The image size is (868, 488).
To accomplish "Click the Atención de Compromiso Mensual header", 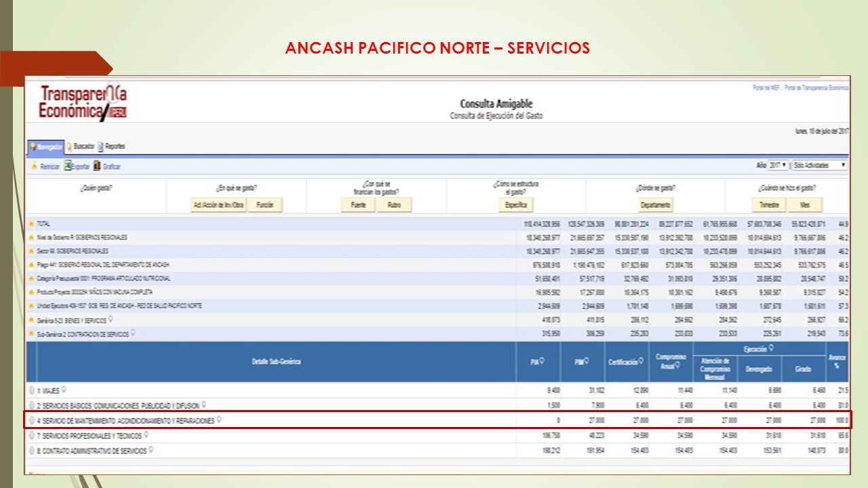I will [715, 369].
